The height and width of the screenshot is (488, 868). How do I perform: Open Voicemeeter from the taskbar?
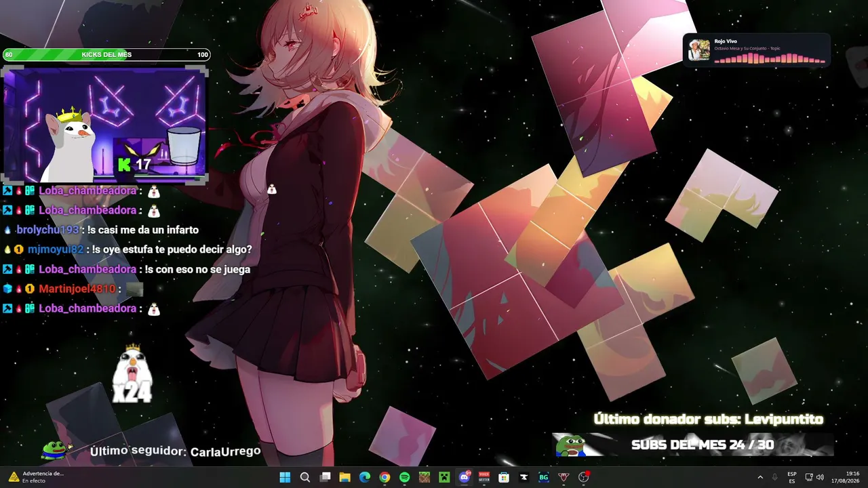click(484, 477)
